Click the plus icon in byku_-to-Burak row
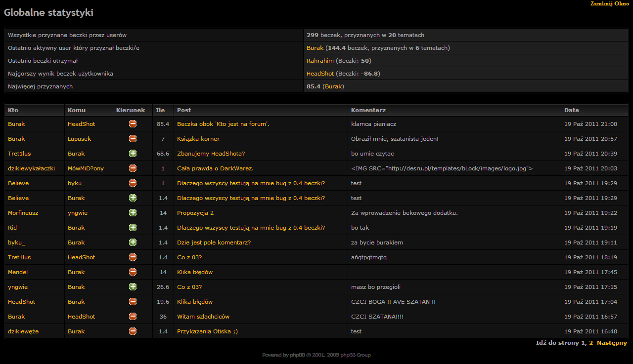The width and height of the screenshot is (633, 364). pyautogui.click(x=133, y=243)
